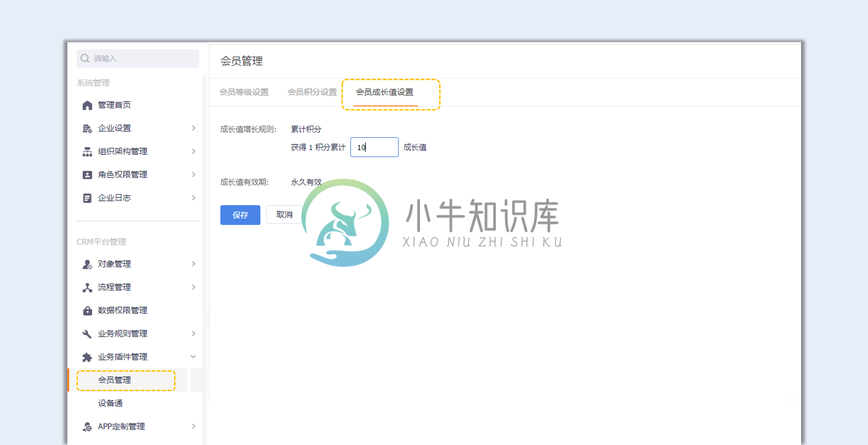Image resolution: width=868 pixels, height=445 pixels.
Task: Expand the 企业日志 chevron
Action: coord(194,198)
